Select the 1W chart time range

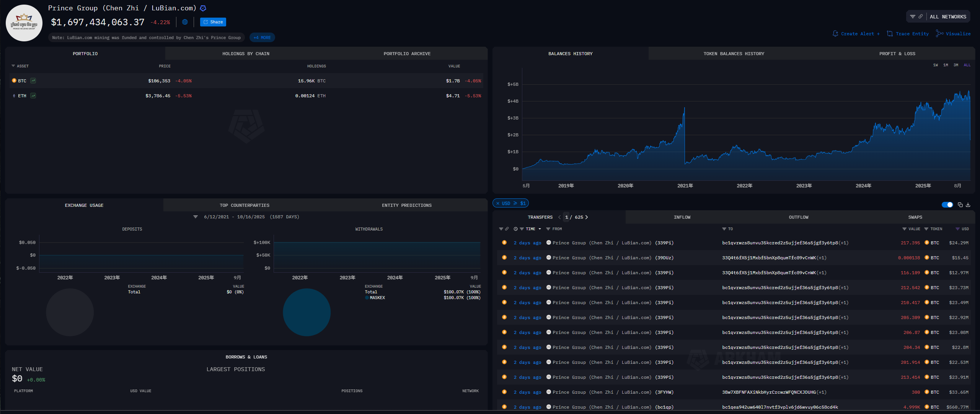point(935,65)
